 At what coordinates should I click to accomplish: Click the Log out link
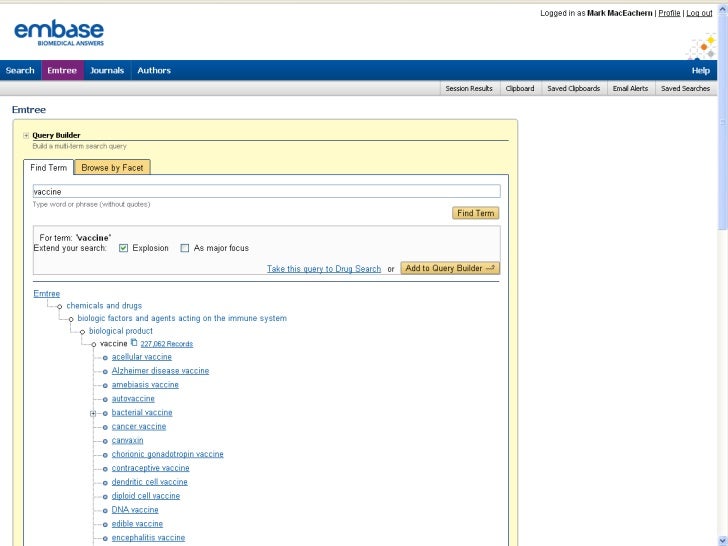(699, 13)
